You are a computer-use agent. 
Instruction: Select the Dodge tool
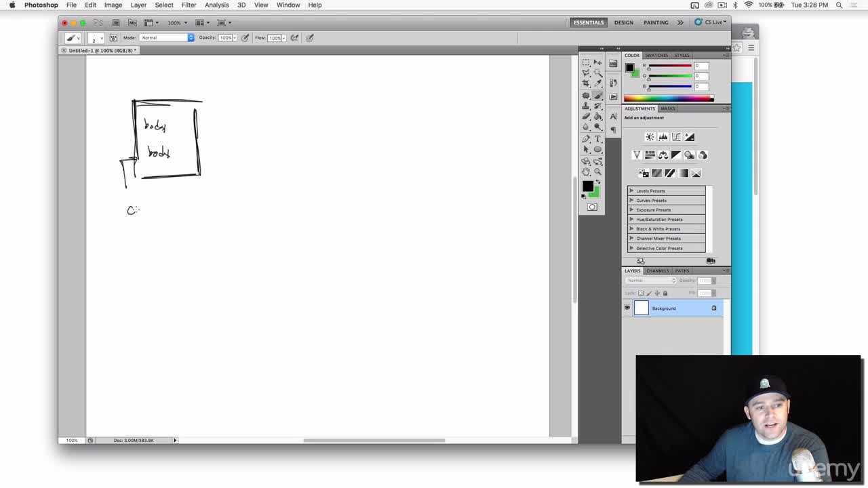point(597,127)
